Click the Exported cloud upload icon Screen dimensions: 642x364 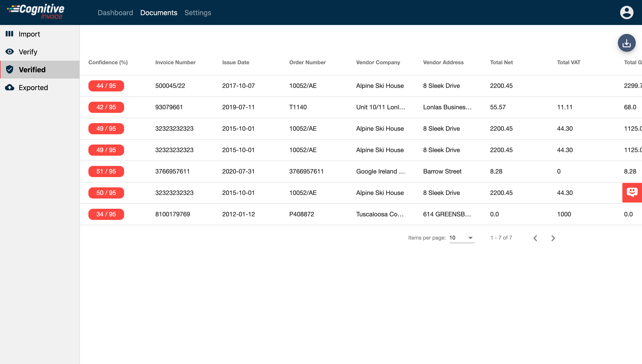tap(10, 87)
